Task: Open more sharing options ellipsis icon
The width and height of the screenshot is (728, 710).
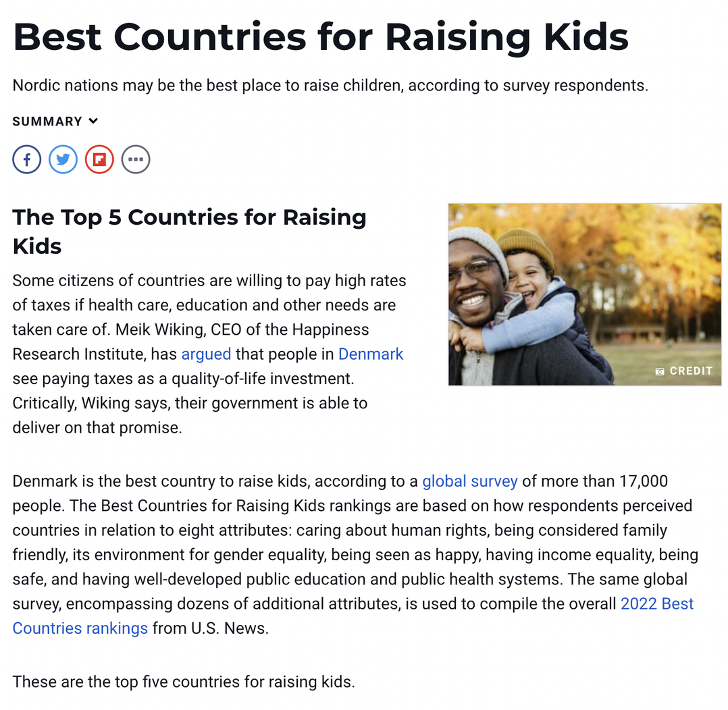Action: 136,160
